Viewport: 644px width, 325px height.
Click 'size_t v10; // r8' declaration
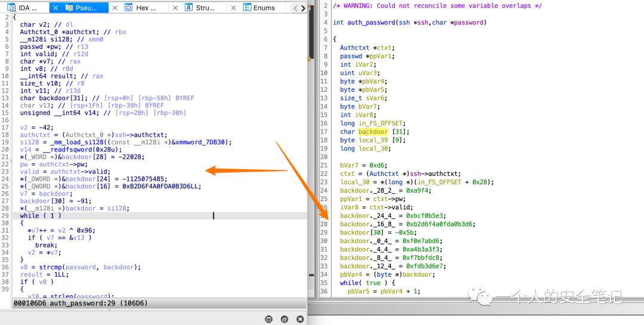pyautogui.click(x=52, y=83)
